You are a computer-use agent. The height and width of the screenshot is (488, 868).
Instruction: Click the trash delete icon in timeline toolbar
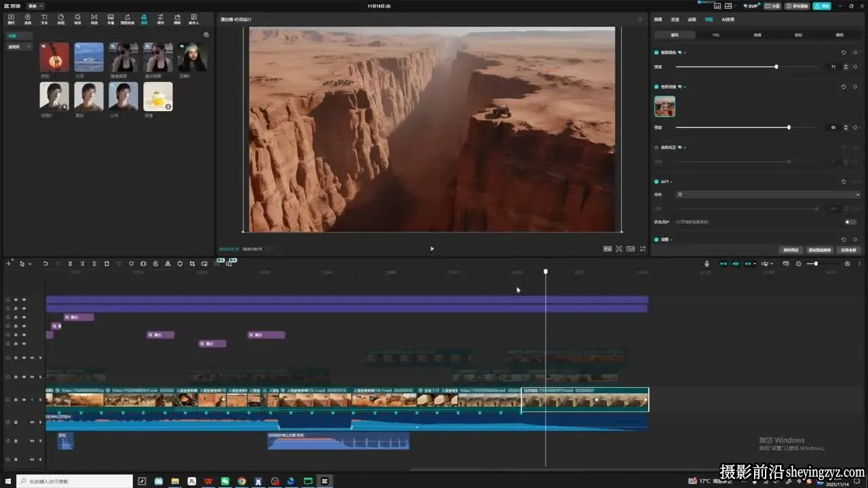point(106,264)
